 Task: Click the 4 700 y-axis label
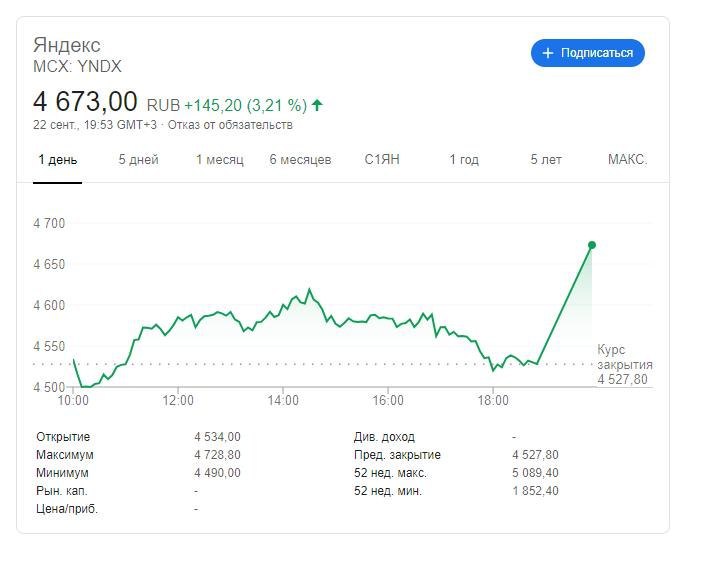pos(49,223)
